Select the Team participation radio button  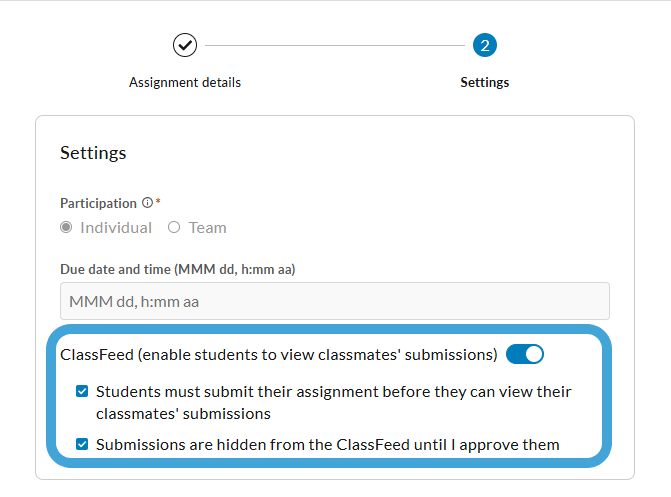tap(174, 227)
